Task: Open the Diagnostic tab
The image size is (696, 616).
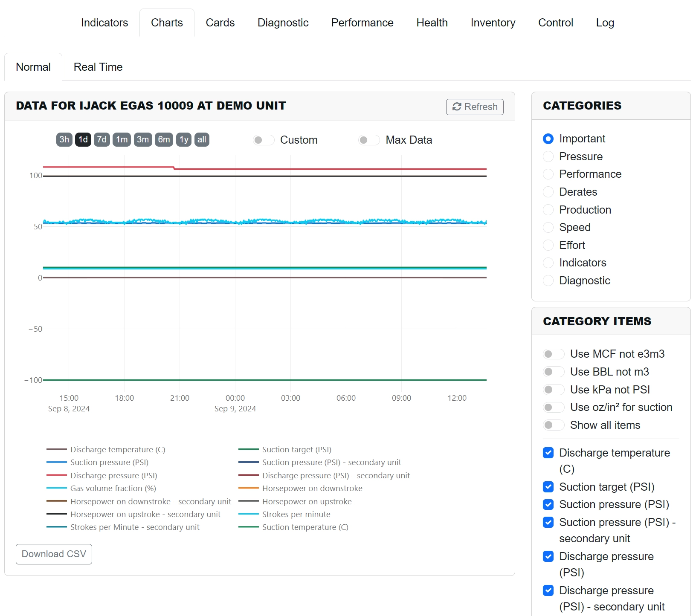Action: [x=283, y=23]
